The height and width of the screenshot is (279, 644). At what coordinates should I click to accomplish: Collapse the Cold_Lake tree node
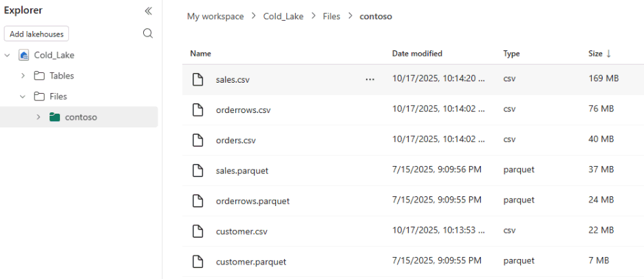(x=8, y=55)
